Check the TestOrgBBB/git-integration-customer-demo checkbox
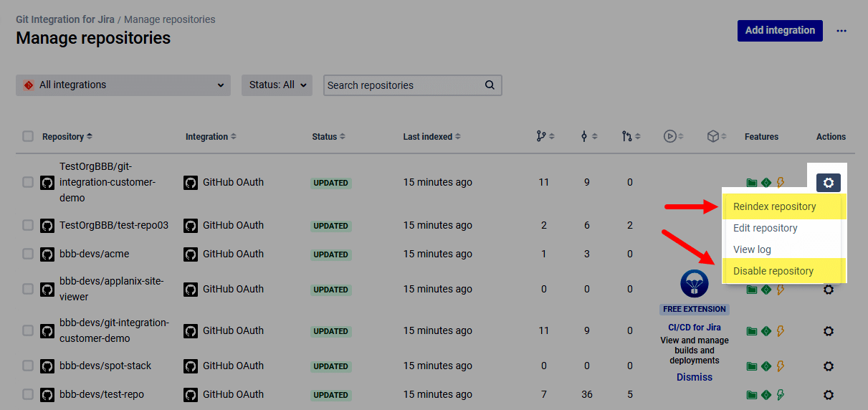This screenshot has height=410, width=868. point(28,182)
